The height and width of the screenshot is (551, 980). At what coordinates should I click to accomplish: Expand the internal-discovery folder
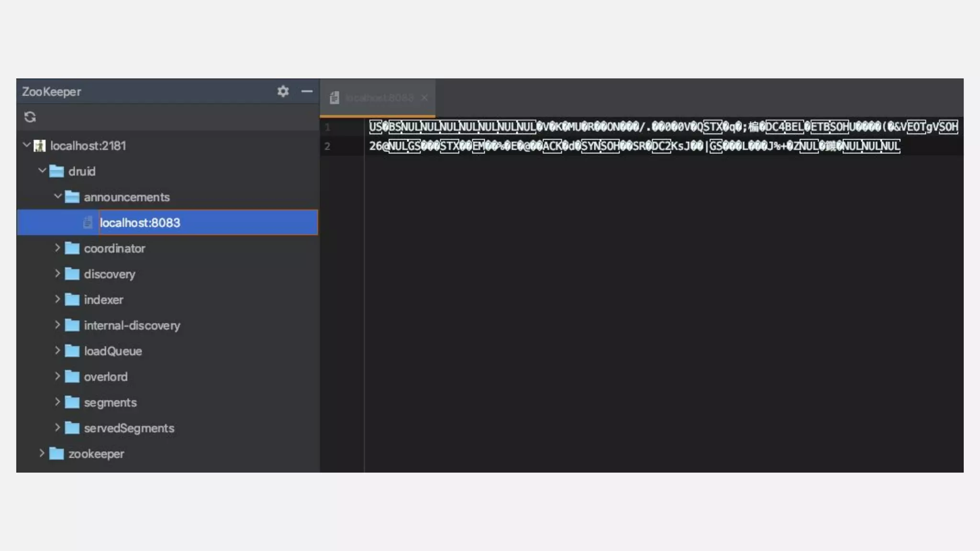[57, 325]
